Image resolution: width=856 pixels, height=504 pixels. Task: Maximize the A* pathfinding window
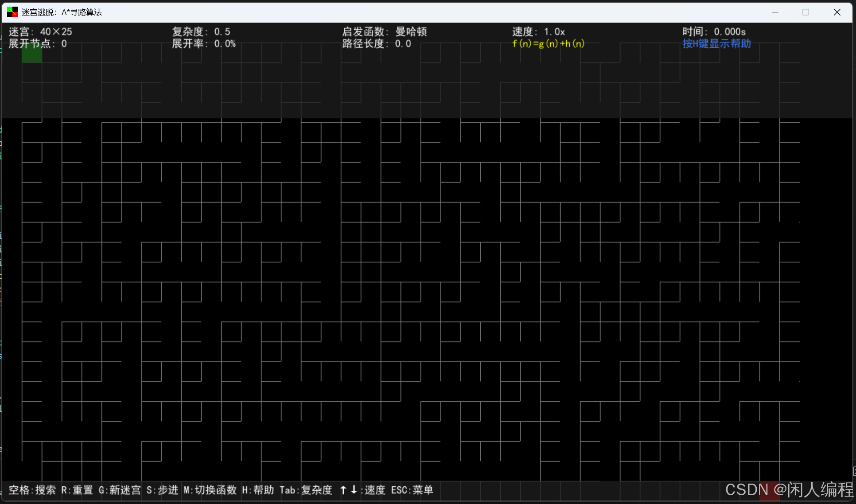[x=805, y=12]
